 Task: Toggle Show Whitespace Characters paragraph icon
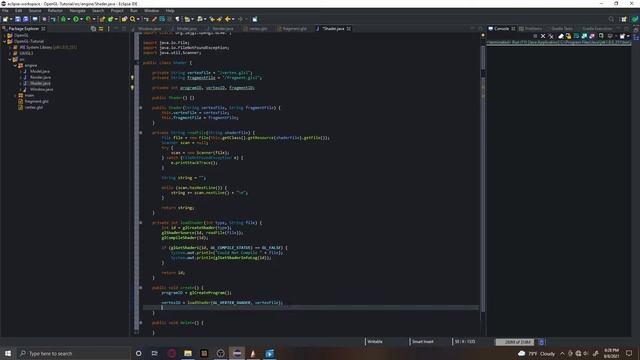coord(178,19)
